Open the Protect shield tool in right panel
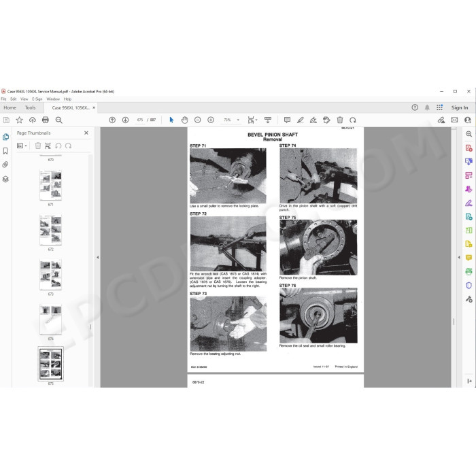The height and width of the screenshot is (476, 476). pyautogui.click(x=469, y=286)
